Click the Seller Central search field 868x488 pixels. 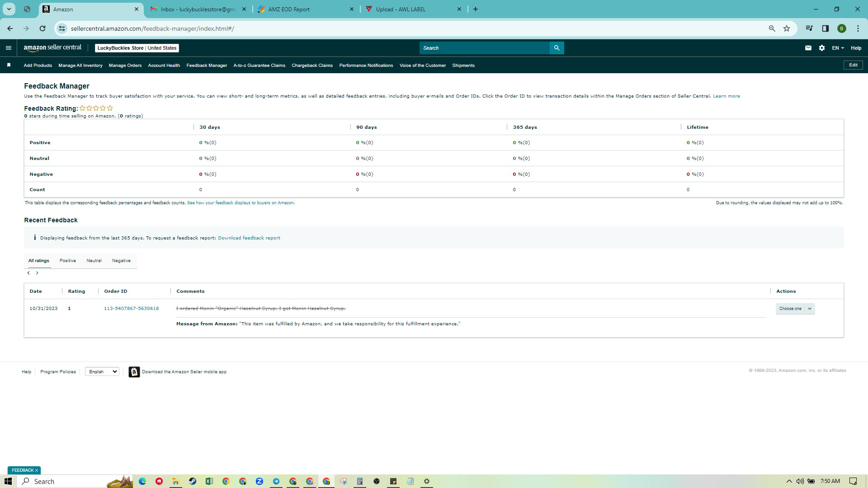[485, 48]
